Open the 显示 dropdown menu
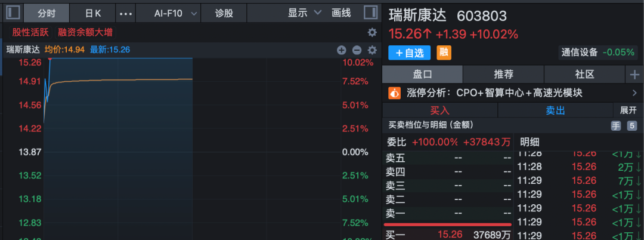 (304, 13)
